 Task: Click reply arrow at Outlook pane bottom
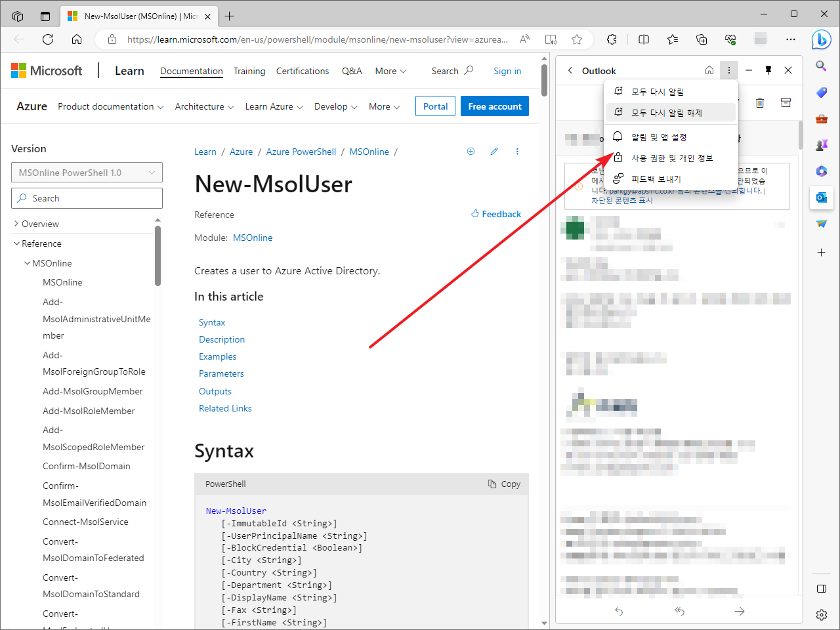point(619,611)
